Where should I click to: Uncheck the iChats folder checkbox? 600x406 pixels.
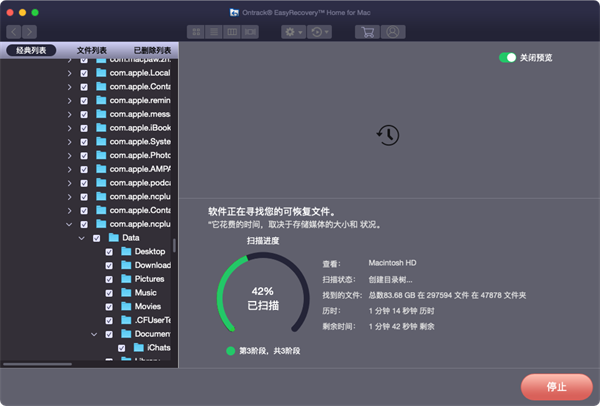point(122,348)
